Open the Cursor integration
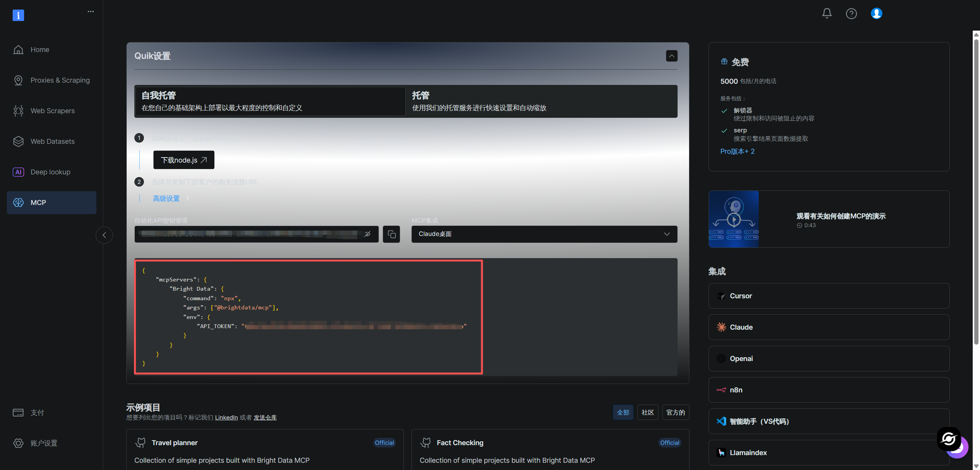Screen dimensions: 980x470 [829, 296]
